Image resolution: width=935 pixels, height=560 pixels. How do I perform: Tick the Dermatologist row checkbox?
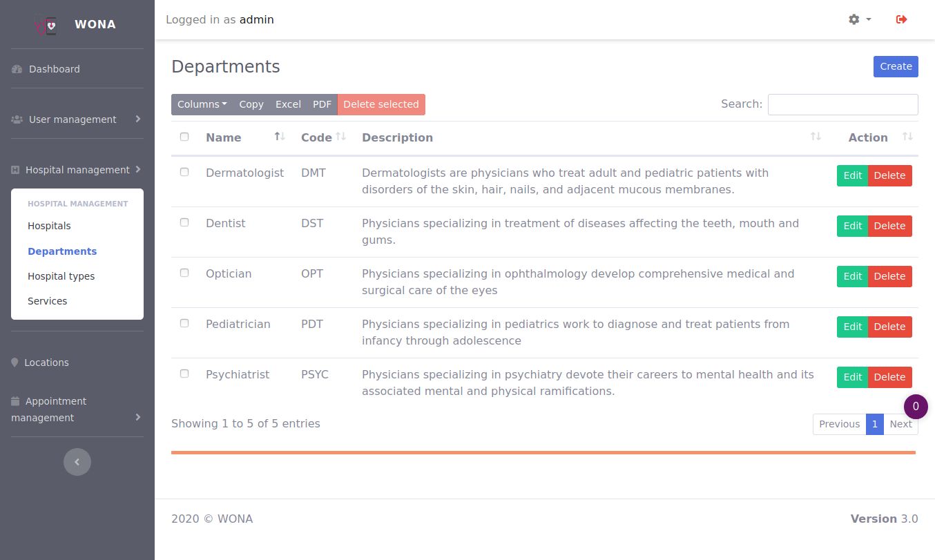click(184, 172)
